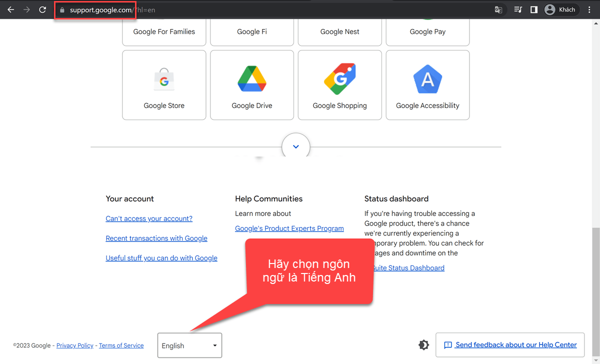Open the Privacy Policy footer link
This screenshot has width=600, height=364.
[x=74, y=345]
